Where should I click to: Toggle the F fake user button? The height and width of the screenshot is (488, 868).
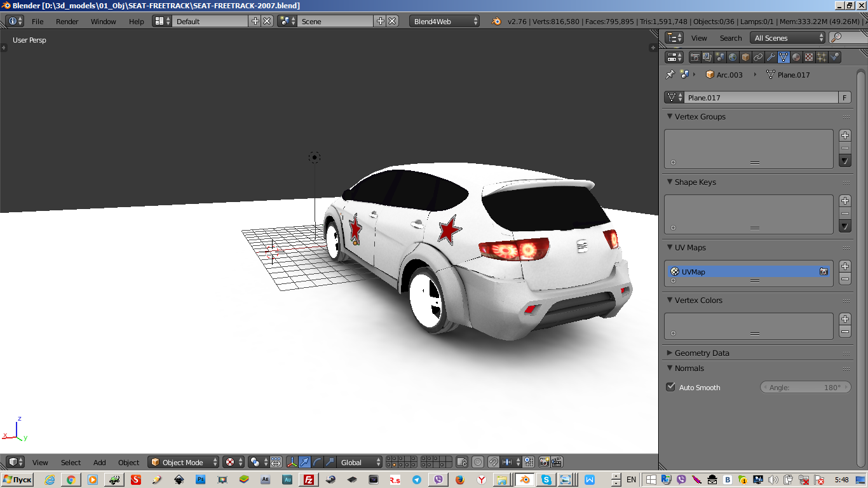(844, 97)
